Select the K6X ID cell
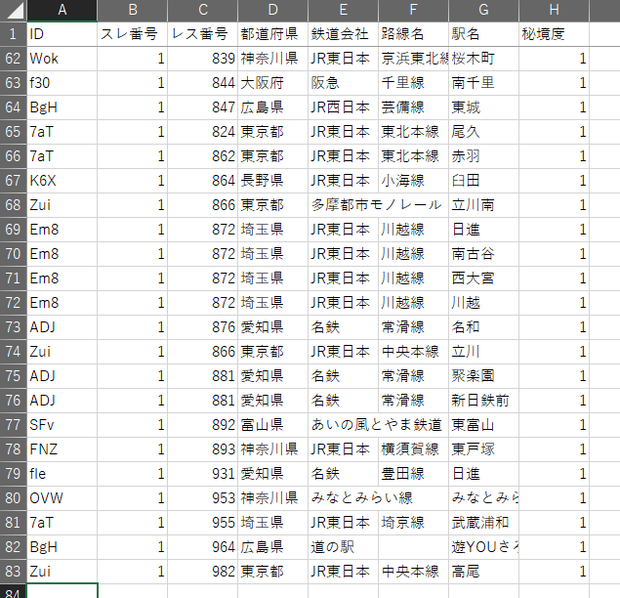620x598 pixels. point(62,181)
